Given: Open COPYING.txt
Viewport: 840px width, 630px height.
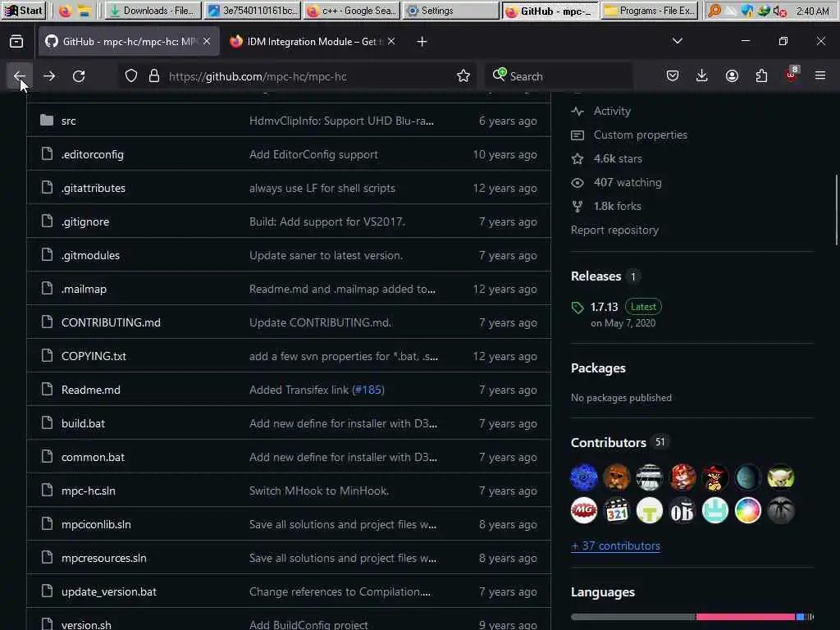Looking at the screenshot, I should tap(94, 356).
